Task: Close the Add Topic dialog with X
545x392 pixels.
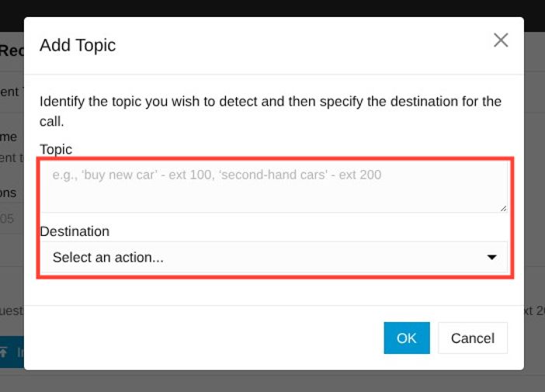Action: (x=501, y=40)
